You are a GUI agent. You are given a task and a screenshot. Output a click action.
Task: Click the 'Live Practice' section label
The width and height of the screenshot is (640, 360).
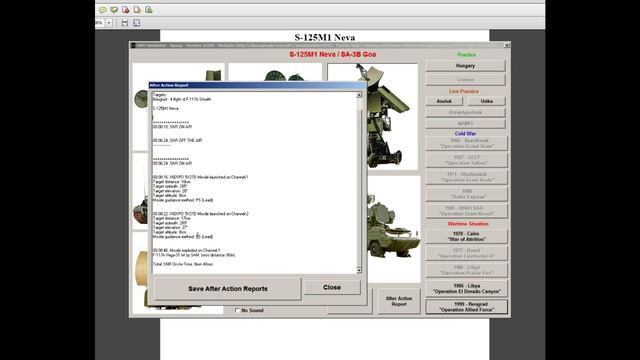click(464, 91)
